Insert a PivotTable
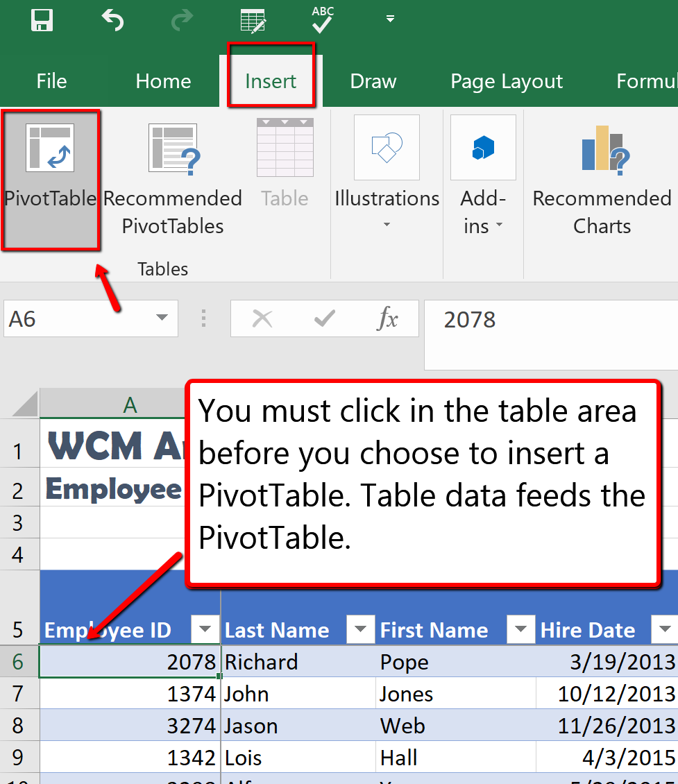 pos(51,180)
